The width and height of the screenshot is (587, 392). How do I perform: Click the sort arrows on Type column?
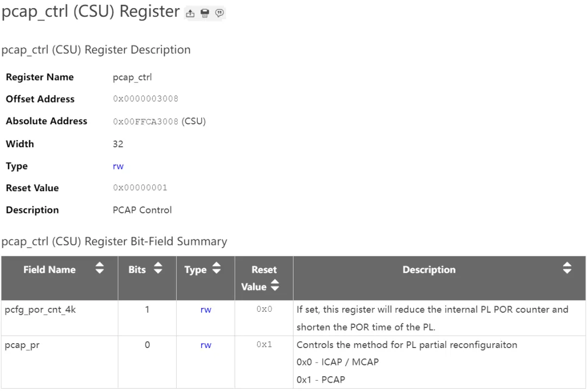(x=216, y=268)
